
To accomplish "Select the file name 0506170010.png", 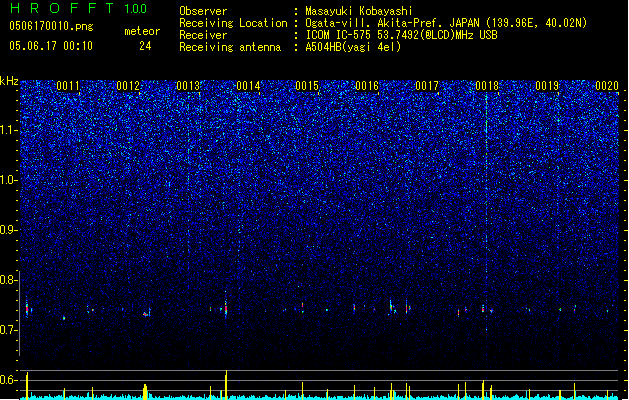I will [51, 26].
